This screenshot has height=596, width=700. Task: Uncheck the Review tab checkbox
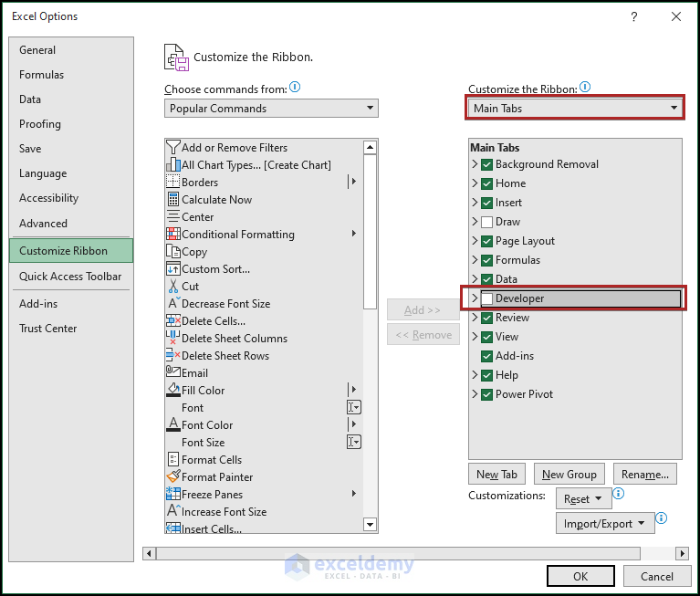pyautogui.click(x=486, y=318)
